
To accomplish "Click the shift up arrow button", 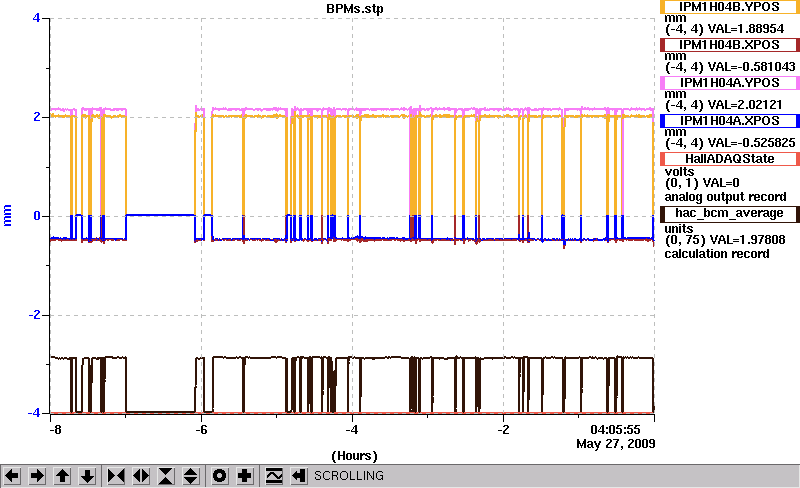I will 62,476.
